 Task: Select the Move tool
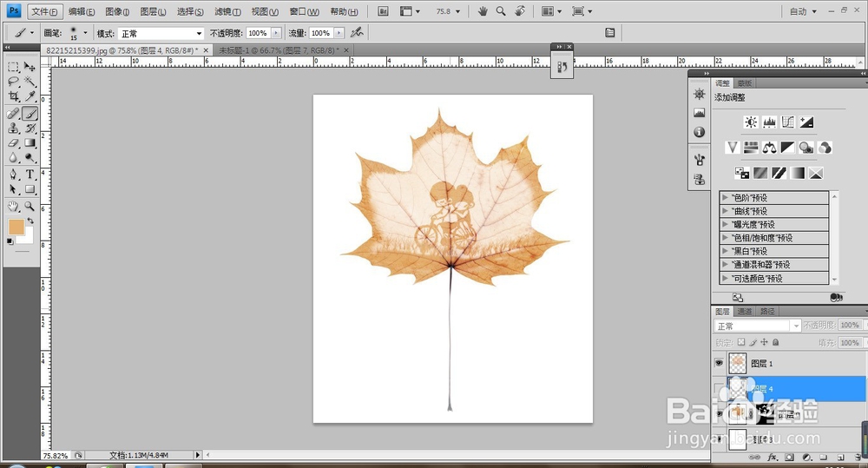pos(30,67)
